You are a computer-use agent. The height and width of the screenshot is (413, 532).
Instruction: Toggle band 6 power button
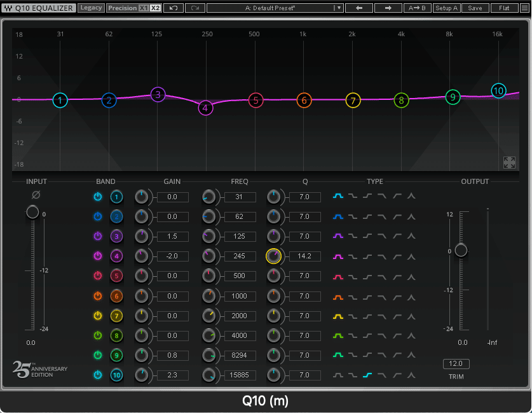[98, 296]
